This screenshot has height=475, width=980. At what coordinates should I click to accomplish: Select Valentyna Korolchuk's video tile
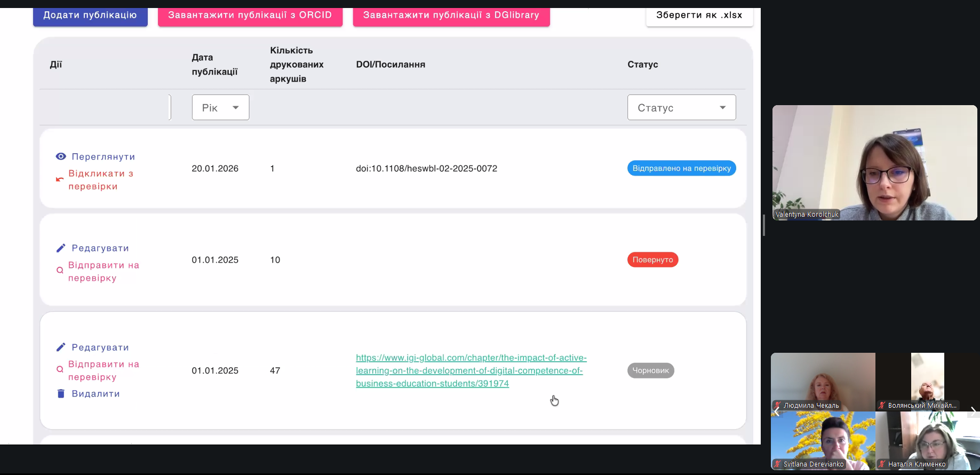pos(875,163)
